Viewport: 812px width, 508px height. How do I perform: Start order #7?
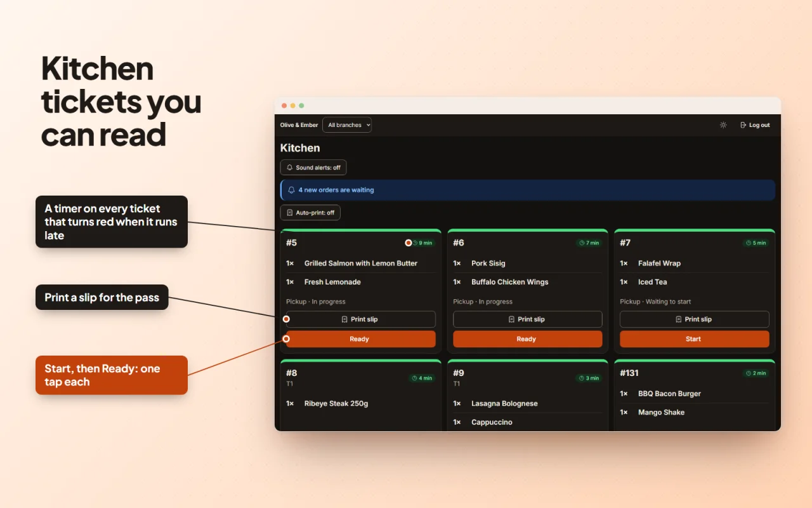coord(695,339)
